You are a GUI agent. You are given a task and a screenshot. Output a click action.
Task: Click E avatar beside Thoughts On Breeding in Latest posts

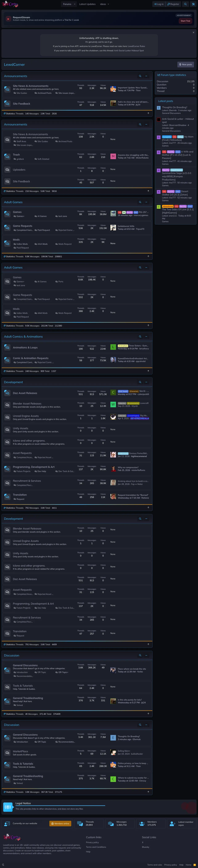(159, 108)
